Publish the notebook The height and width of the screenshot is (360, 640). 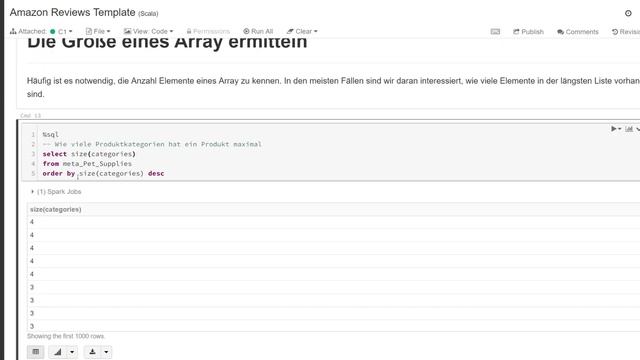pos(529,31)
